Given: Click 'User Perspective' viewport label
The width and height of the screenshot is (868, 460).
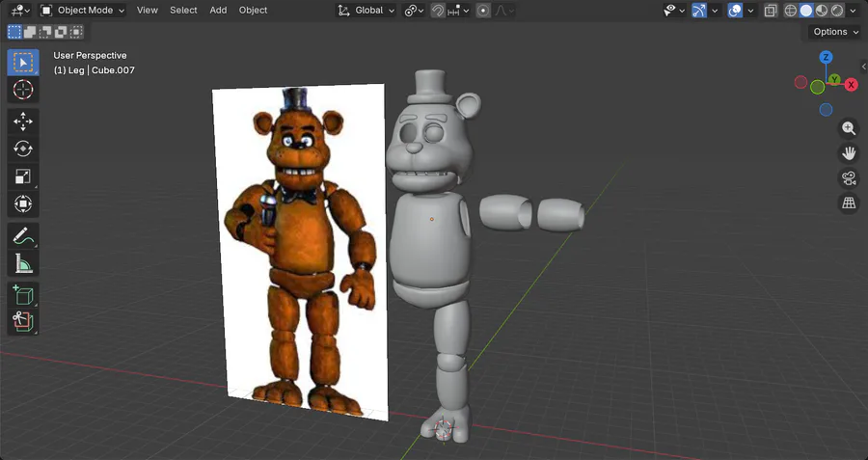Looking at the screenshot, I should pyautogui.click(x=90, y=55).
